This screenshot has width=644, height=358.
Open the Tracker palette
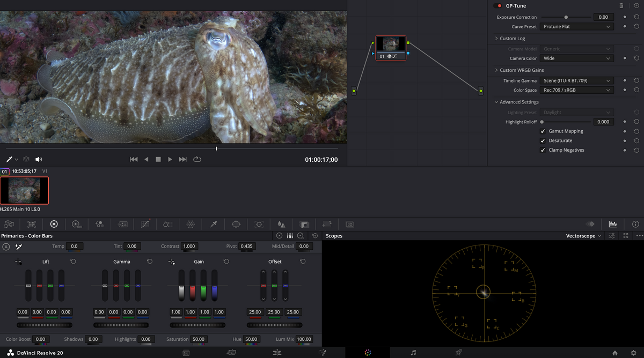pos(259,224)
